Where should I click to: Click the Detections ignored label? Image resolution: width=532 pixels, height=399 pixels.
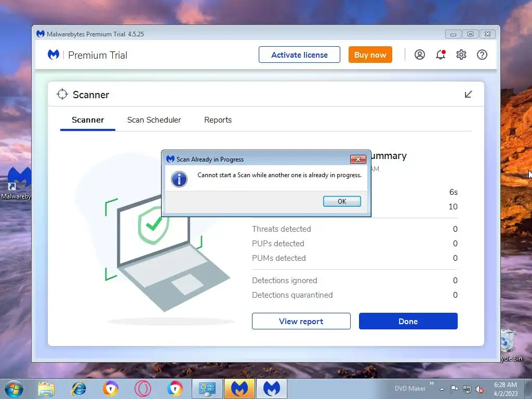284,281
